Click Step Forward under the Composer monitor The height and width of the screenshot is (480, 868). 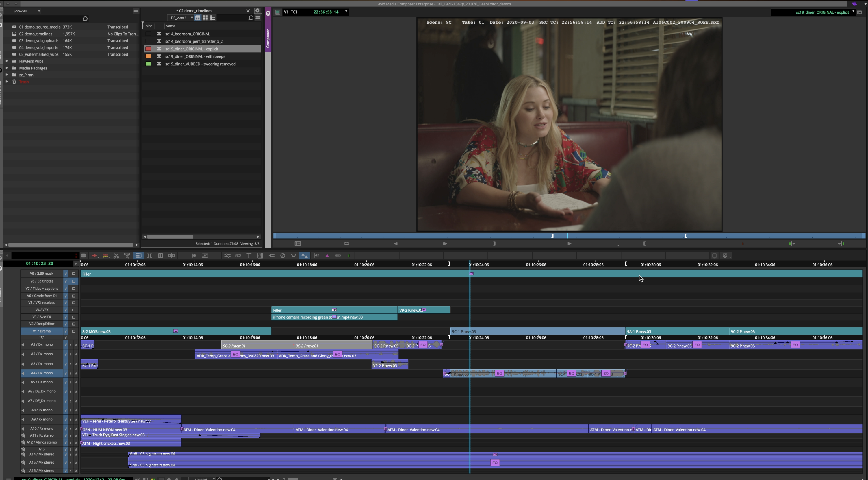click(x=445, y=243)
